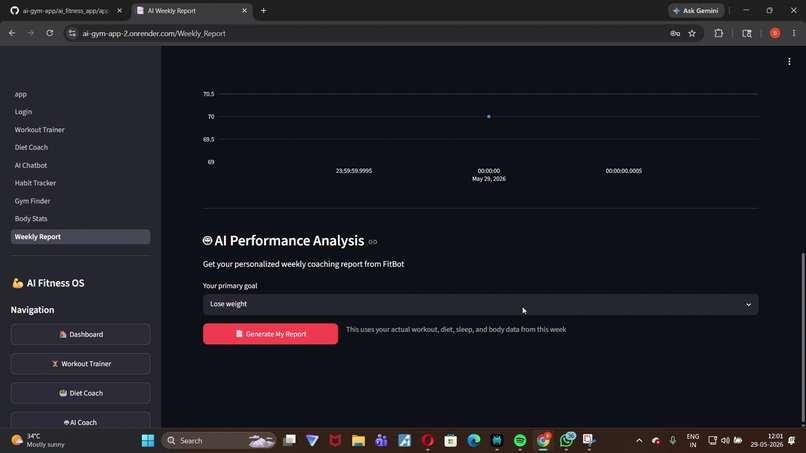Open Spotify from the taskbar
Viewport: 806px width, 453px height.
click(520, 441)
